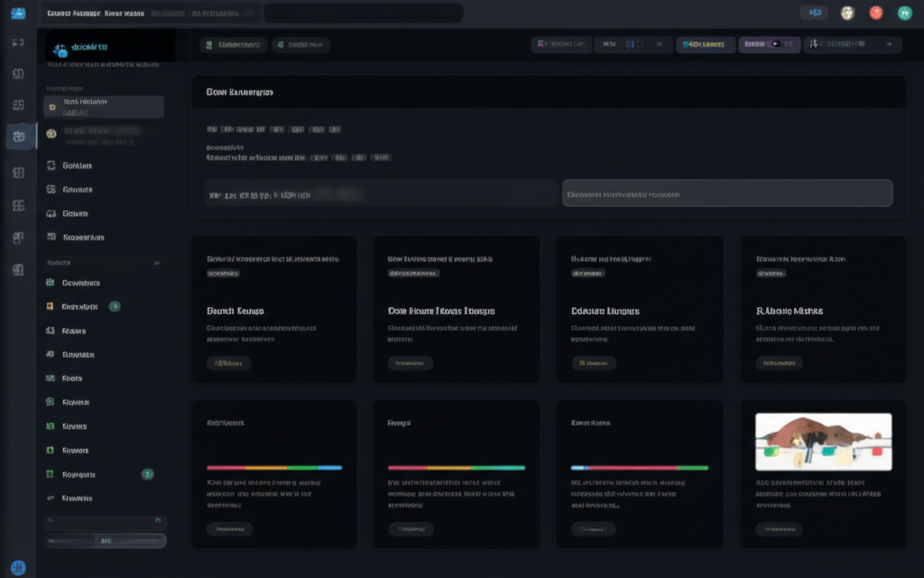Viewport: 924px width, 578px height.
Task: Click the red status icon next to the top-right avatar
Action: tap(873, 12)
